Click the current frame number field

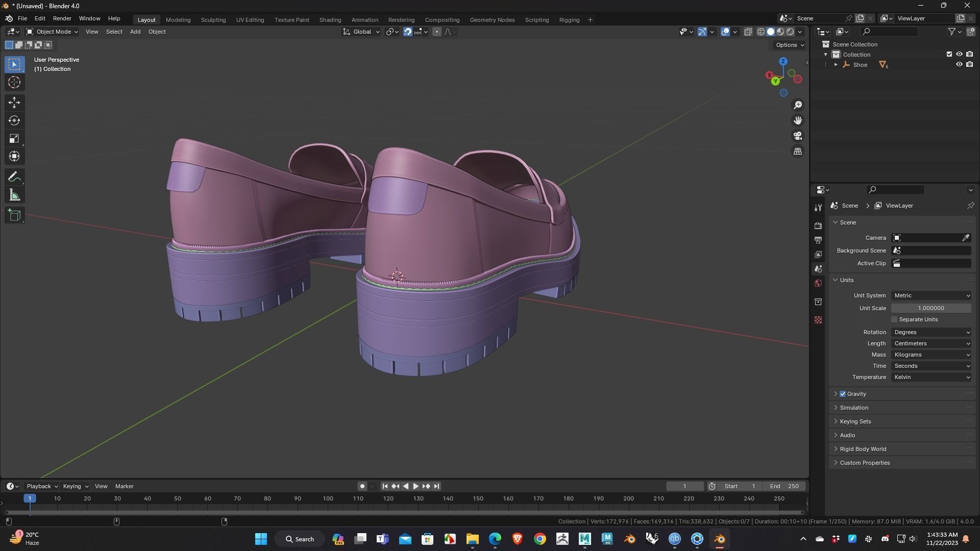pos(685,486)
